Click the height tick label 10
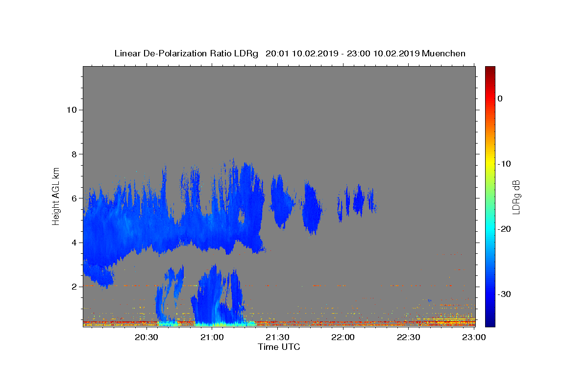 [x=71, y=110]
